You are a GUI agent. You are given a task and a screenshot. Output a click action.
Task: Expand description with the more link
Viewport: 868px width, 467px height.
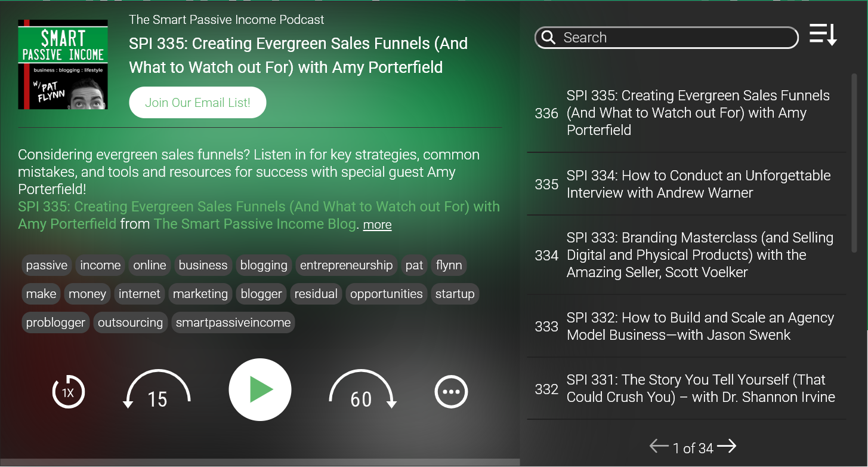pos(377,225)
